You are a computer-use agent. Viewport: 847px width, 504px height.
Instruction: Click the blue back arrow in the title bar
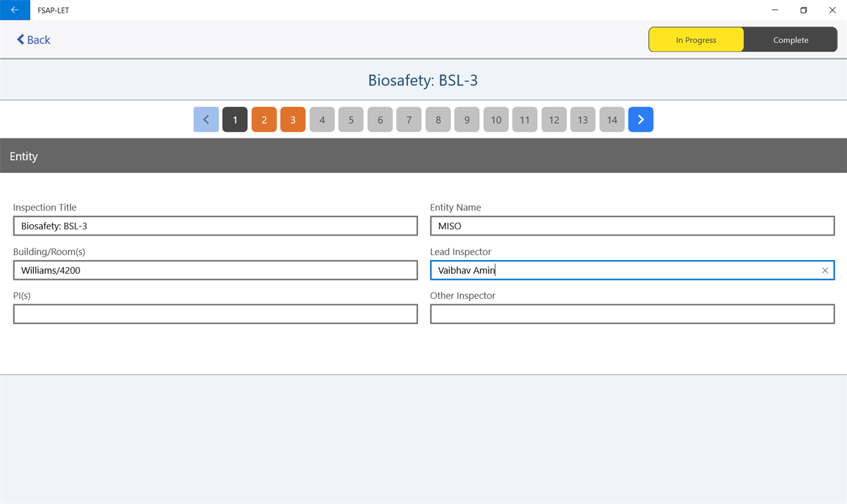(x=14, y=10)
